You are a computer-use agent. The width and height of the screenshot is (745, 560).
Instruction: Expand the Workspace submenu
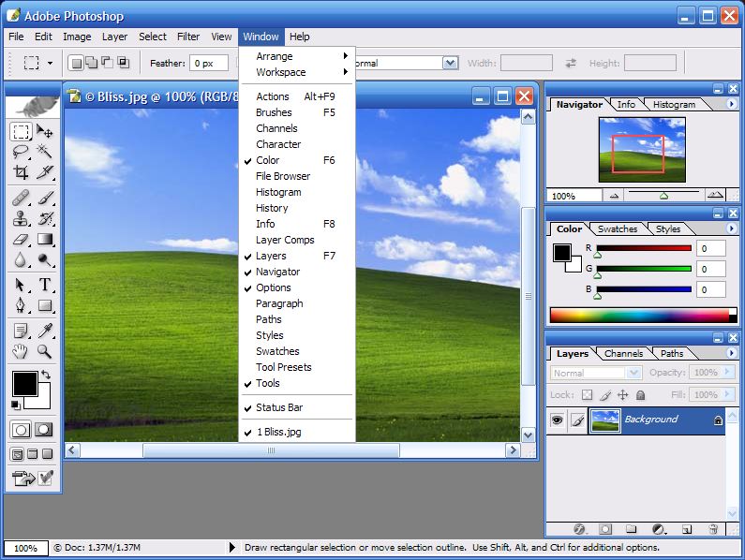tap(297, 72)
